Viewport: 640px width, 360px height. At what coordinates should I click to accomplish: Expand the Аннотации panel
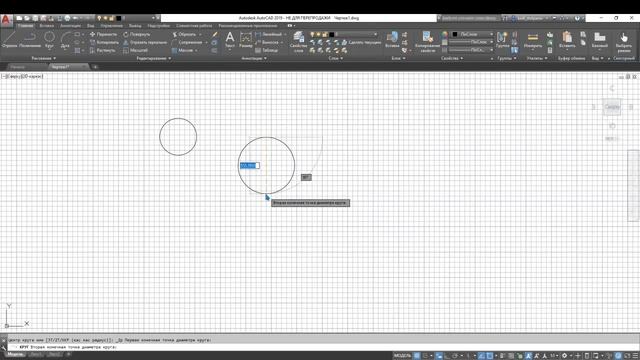click(253, 58)
